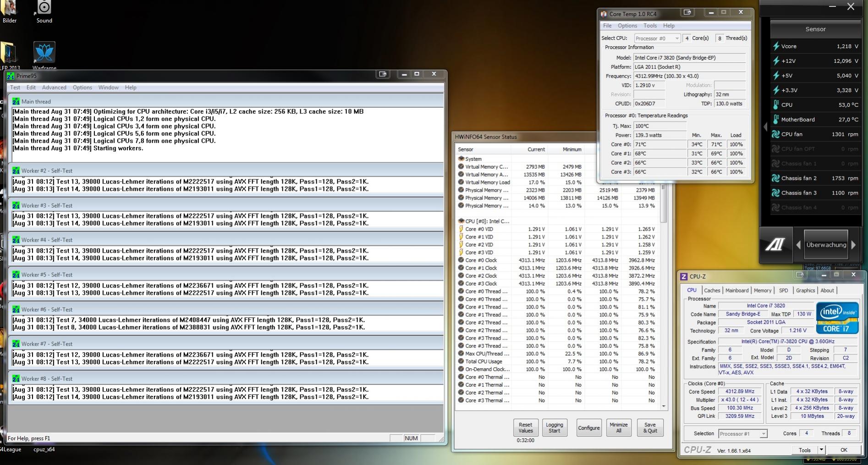Open the Tools dropdown arrow in CPU-Z
This screenshot has height=465, width=868.
[821, 450]
